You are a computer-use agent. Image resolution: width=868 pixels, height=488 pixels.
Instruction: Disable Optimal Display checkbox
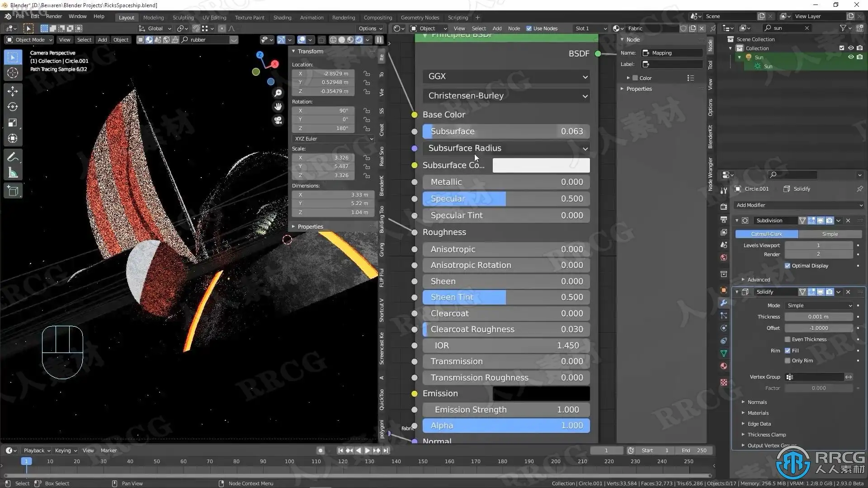pos(788,266)
